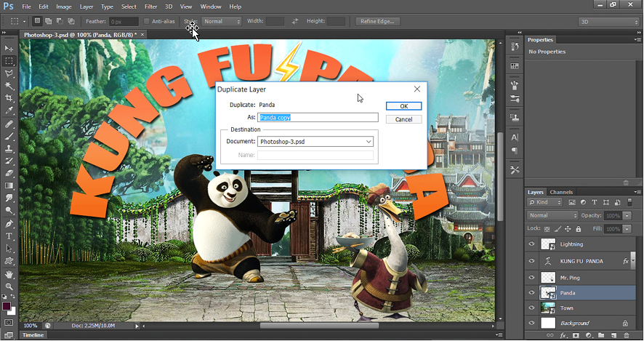Toggle the layer filter on/off switch
The width and height of the screenshot is (644, 341).
point(629,202)
